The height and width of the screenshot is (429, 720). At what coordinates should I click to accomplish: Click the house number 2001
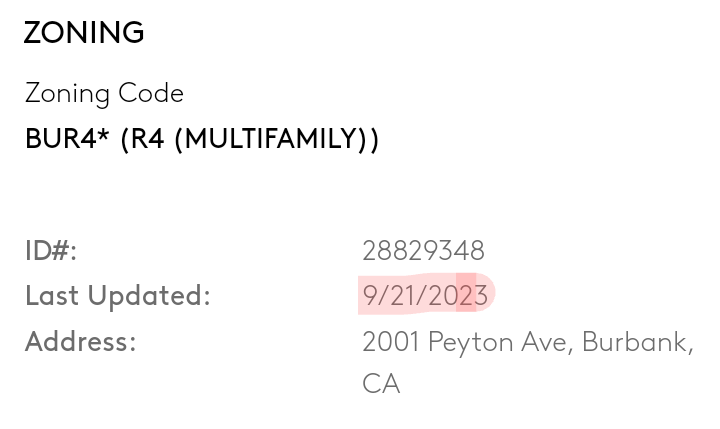pos(390,342)
